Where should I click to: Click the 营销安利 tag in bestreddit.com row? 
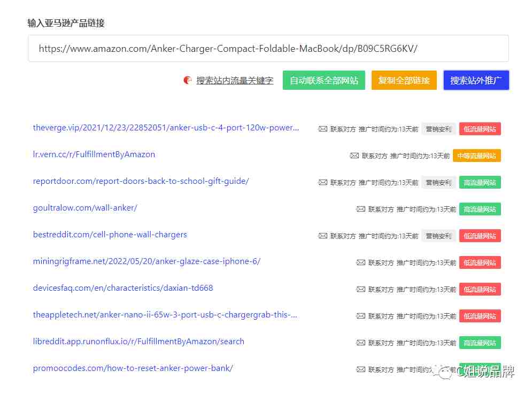[x=438, y=236]
